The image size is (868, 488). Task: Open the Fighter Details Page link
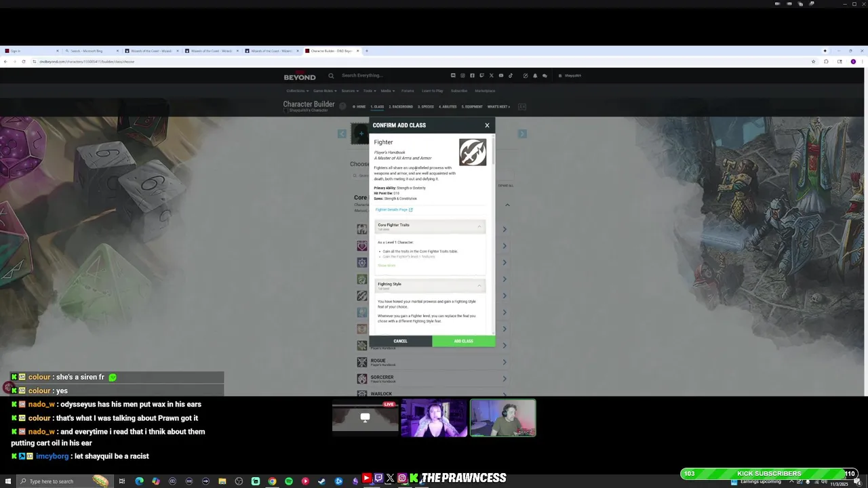[394, 209]
